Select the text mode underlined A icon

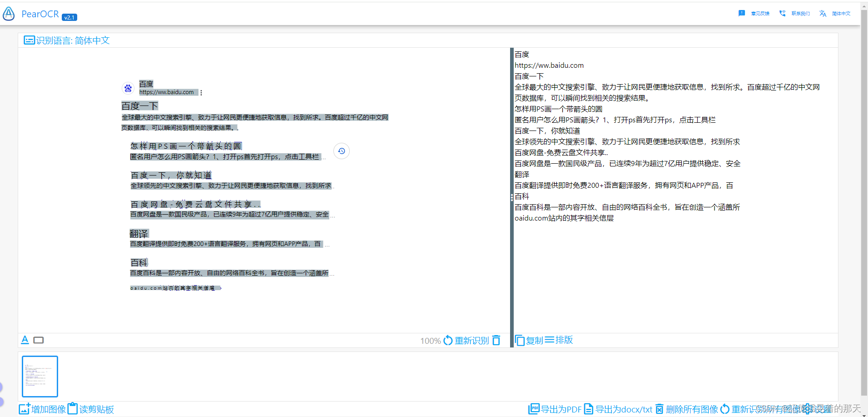[x=25, y=340]
